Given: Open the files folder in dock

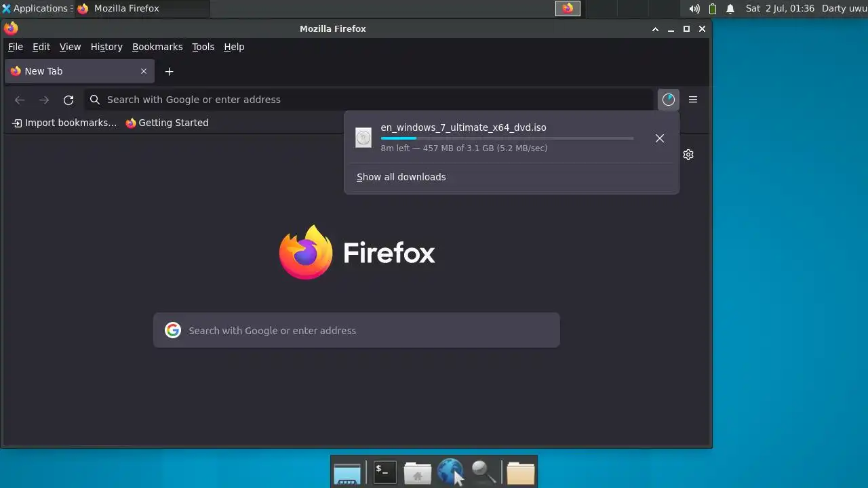Looking at the screenshot, I should pyautogui.click(x=521, y=472).
